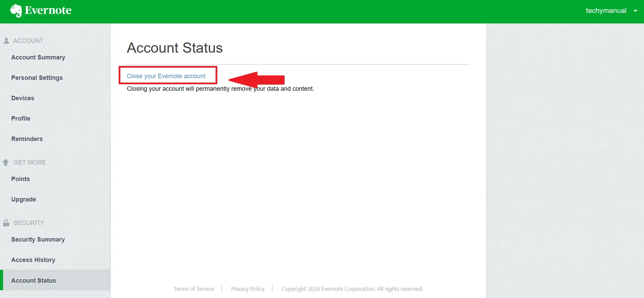Open the Upgrade page

coord(23,199)
